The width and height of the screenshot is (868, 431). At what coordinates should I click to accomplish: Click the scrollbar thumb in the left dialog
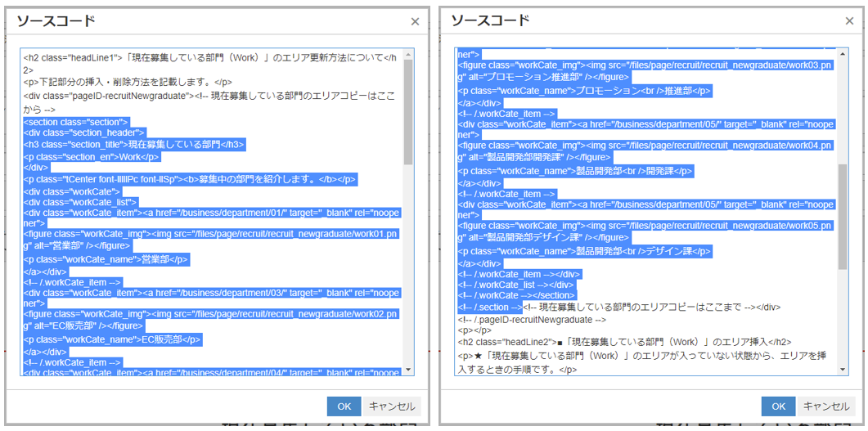pos(408,112)
